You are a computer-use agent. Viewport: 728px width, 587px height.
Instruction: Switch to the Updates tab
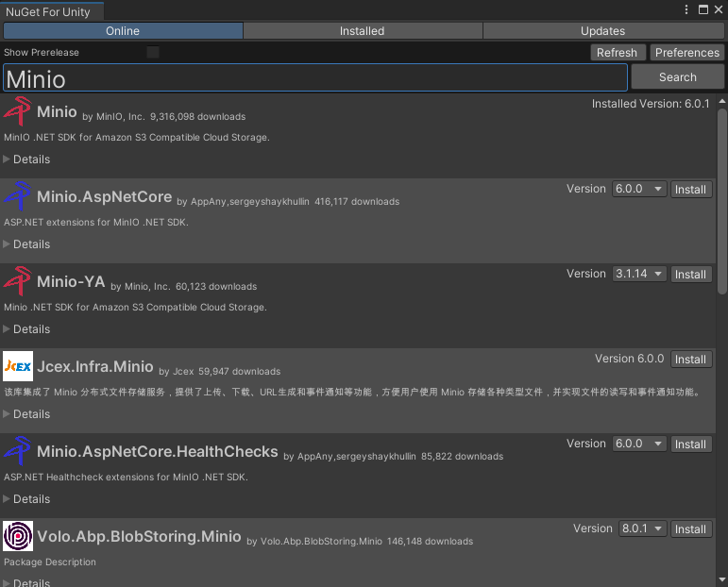coord(603,31)
